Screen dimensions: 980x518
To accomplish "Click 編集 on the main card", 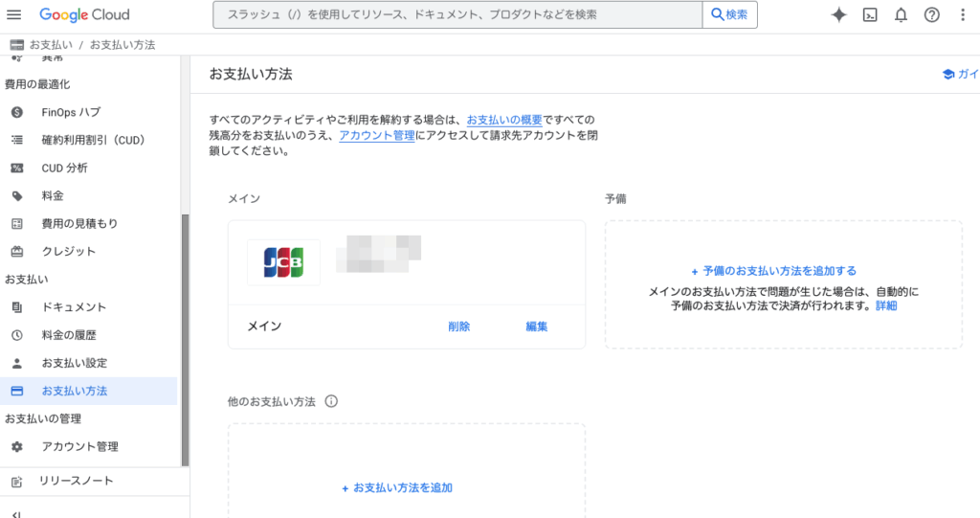I will pos(537,327).
